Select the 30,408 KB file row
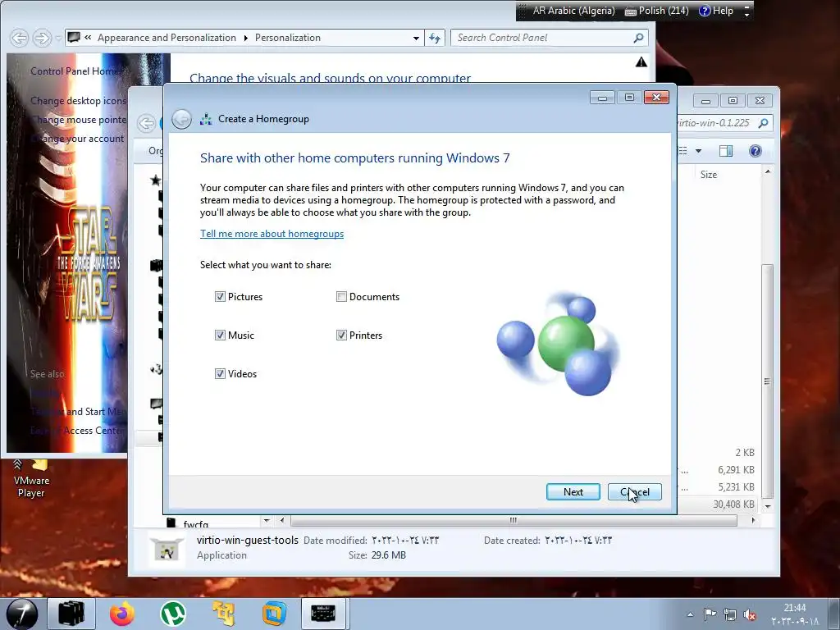The image size is (840, 630). click(x=718, y=504)
